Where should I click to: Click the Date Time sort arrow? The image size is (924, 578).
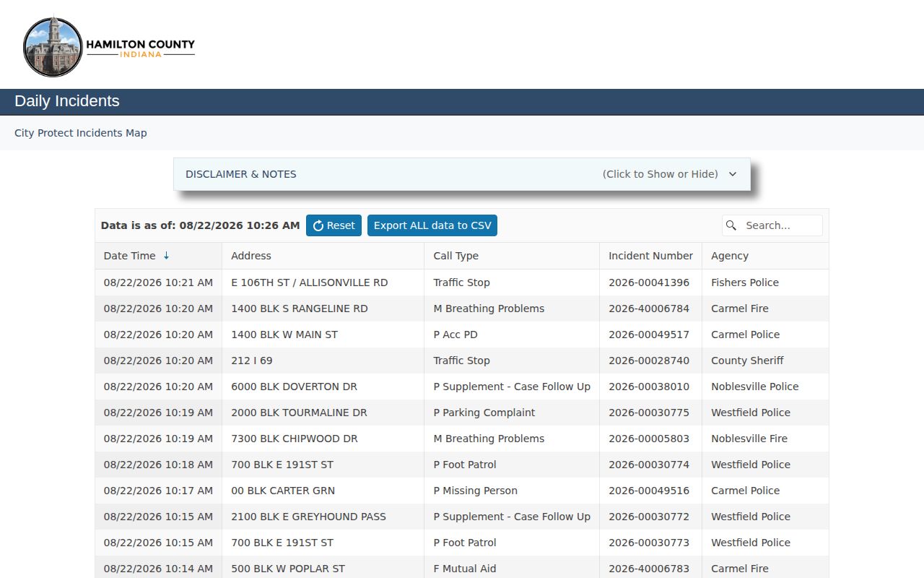tap(166, 256)
